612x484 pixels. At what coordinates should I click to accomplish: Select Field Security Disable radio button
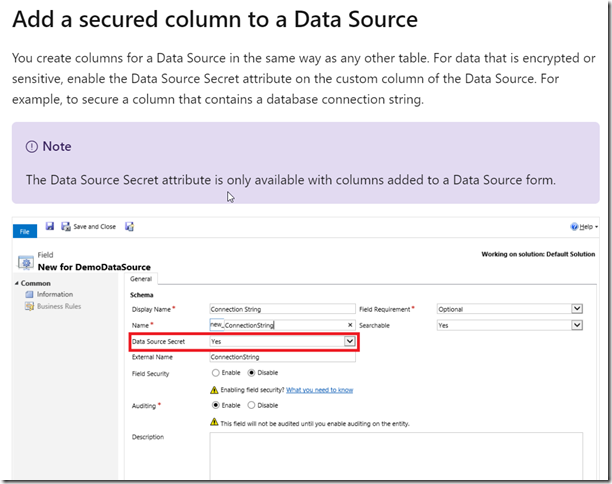pos(251,373)
